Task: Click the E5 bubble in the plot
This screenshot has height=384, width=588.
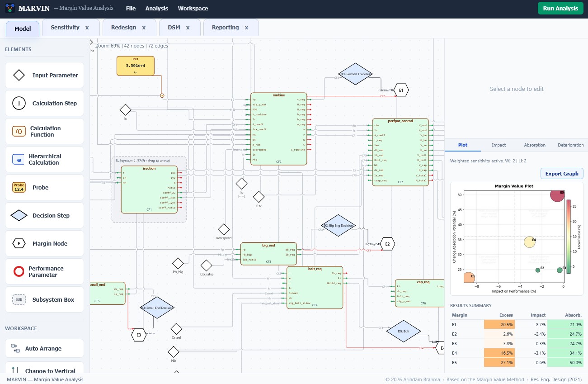Action: tap(557, 195)
